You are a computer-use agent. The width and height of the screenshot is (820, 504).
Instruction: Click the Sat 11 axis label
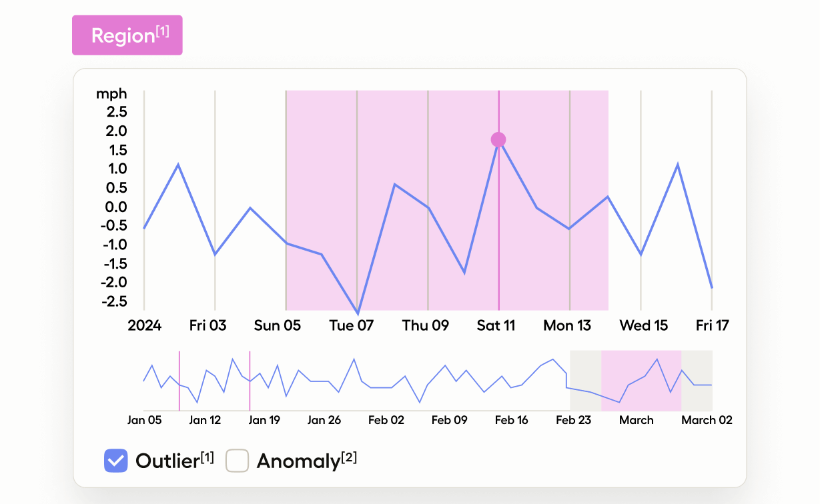click(x=496, y=325)
